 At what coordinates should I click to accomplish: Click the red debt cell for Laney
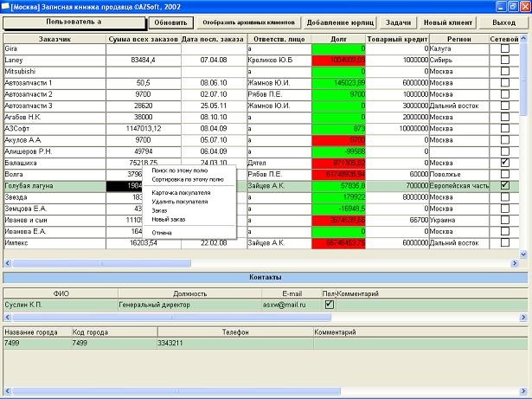coord(338,61)
